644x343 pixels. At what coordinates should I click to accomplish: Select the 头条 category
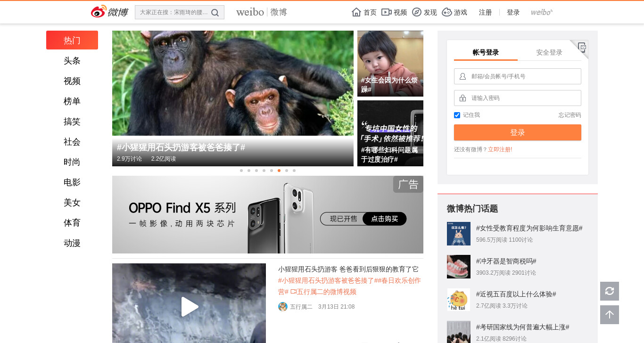point(72,61)
